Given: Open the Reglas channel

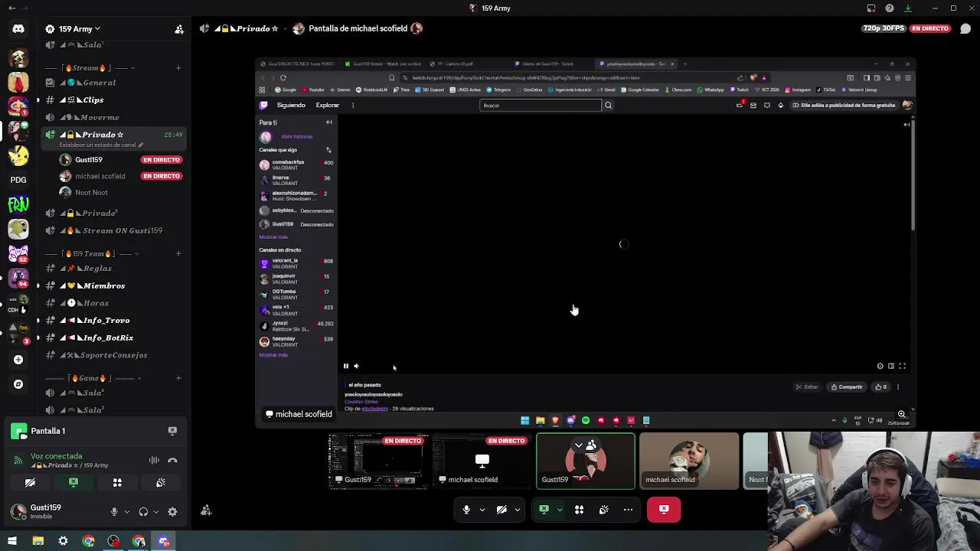Looking at the screenshot, I should pos(114,269).
